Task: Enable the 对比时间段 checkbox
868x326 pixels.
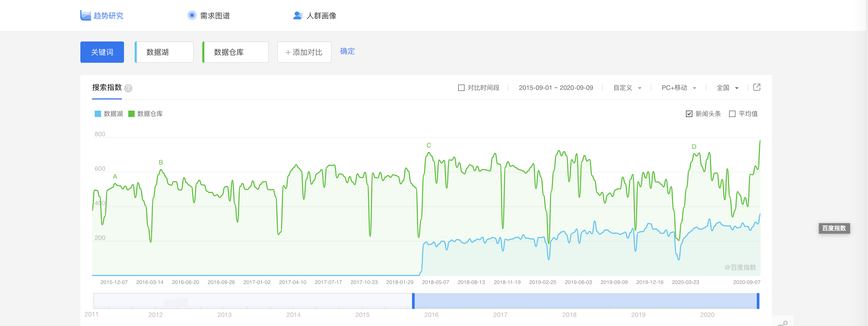Action: [x=461, y=88]
